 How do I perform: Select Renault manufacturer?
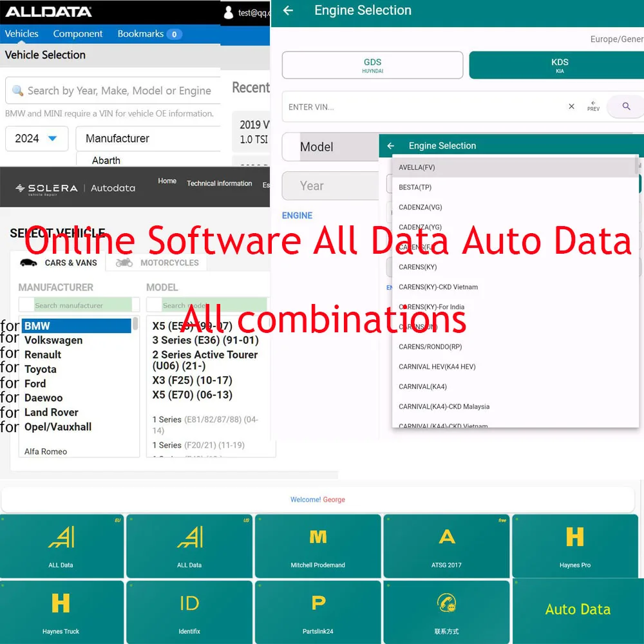click(x=43, y=354)
